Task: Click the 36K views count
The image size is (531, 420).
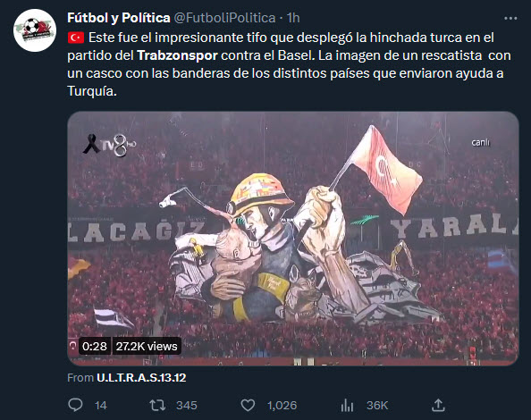Action: coord(377,406)
